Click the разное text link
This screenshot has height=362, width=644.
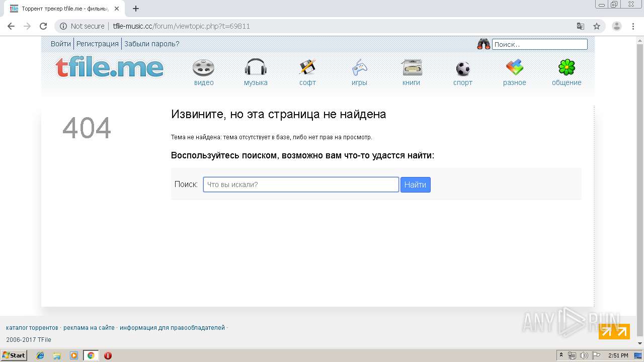pyautogui.click(x=515, y=83)
